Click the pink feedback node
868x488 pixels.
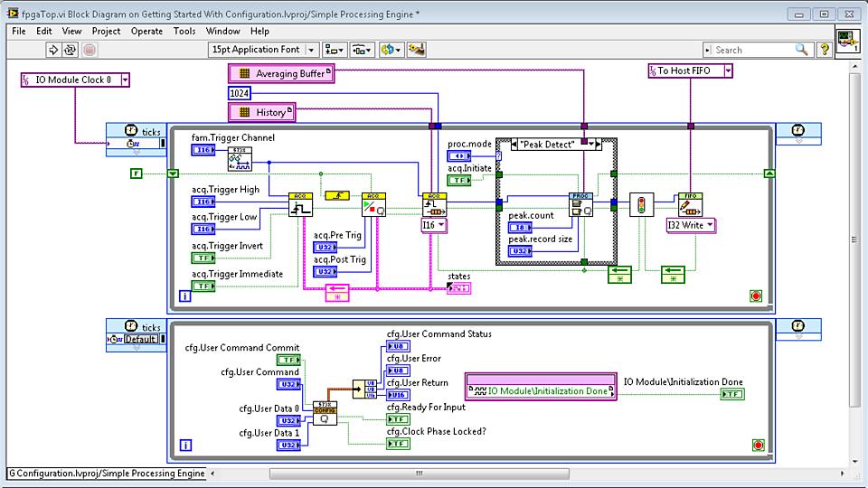pyautogui.click(x=337, y=293)
